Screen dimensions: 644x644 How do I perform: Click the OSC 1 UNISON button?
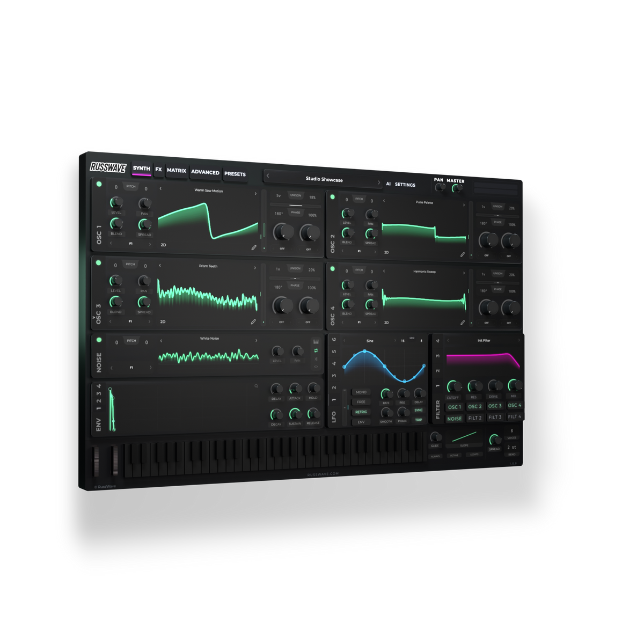296,195
